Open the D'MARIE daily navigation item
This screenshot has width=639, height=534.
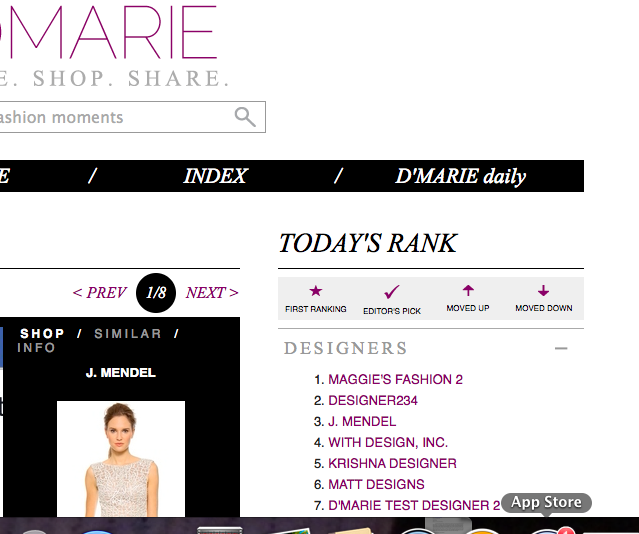click(x=461, y=177)
